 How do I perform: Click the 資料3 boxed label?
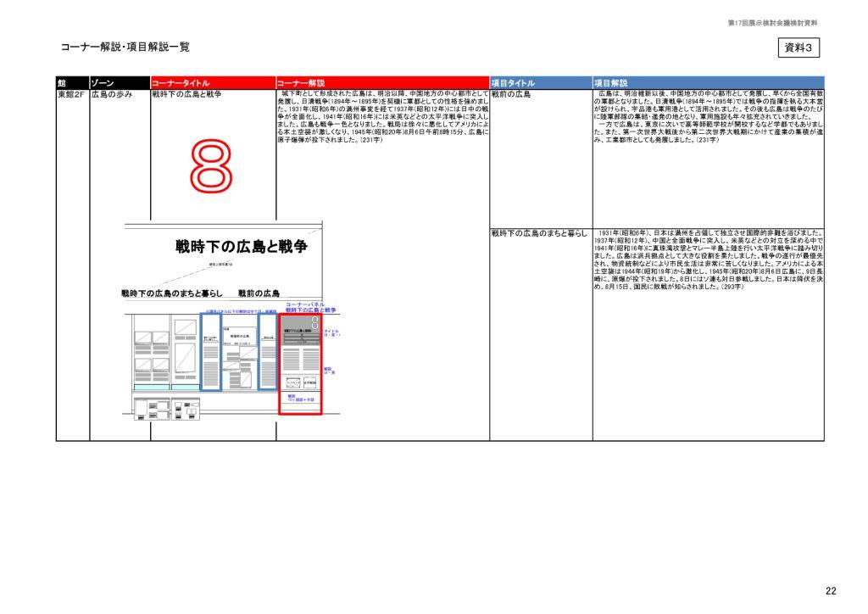(798, 48)
